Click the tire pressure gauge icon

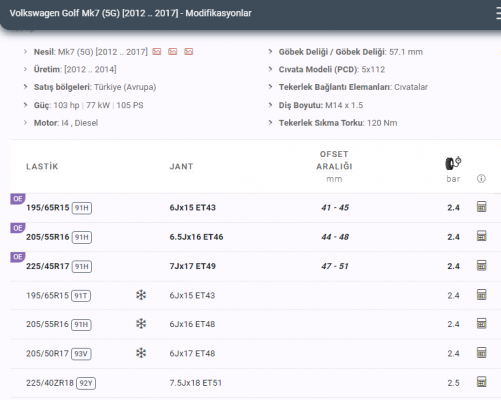453,163
